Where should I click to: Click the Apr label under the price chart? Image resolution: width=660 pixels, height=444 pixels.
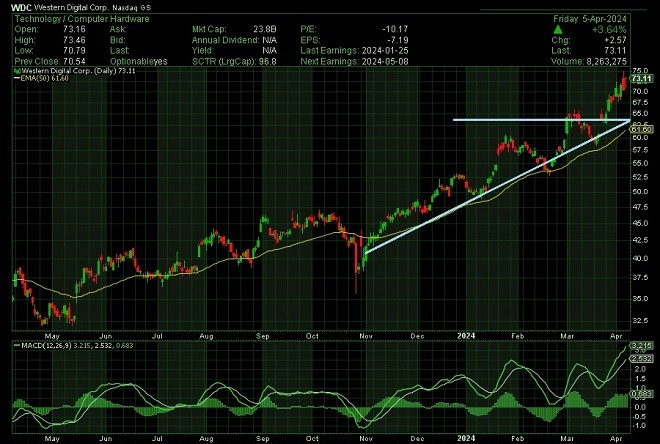click(616, 336)
